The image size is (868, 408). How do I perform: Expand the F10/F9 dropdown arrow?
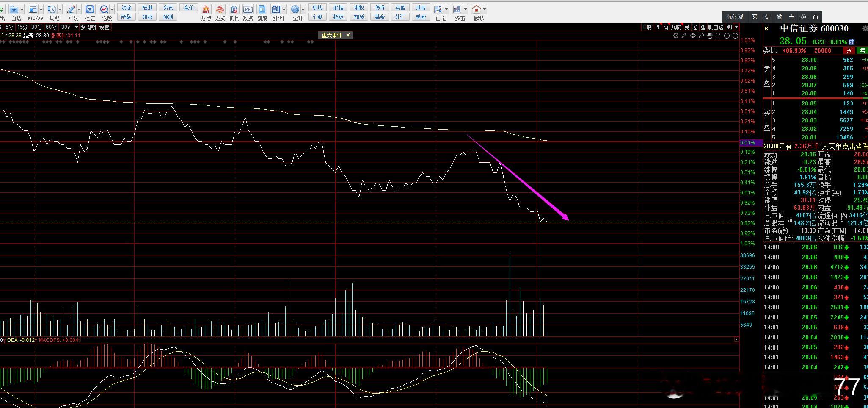[41, 9]
